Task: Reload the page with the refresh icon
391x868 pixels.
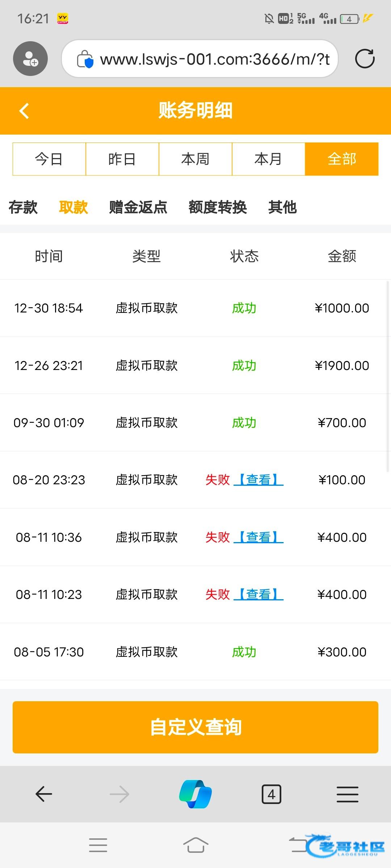Action: (x=365, y=59)
